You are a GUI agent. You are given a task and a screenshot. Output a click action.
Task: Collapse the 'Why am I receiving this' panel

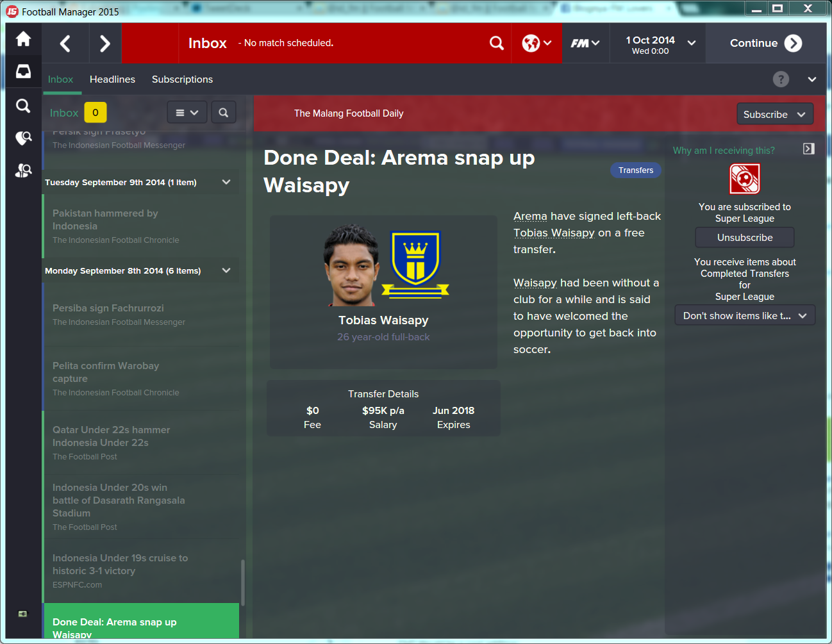pyautogui.click(x=809, y=149)
